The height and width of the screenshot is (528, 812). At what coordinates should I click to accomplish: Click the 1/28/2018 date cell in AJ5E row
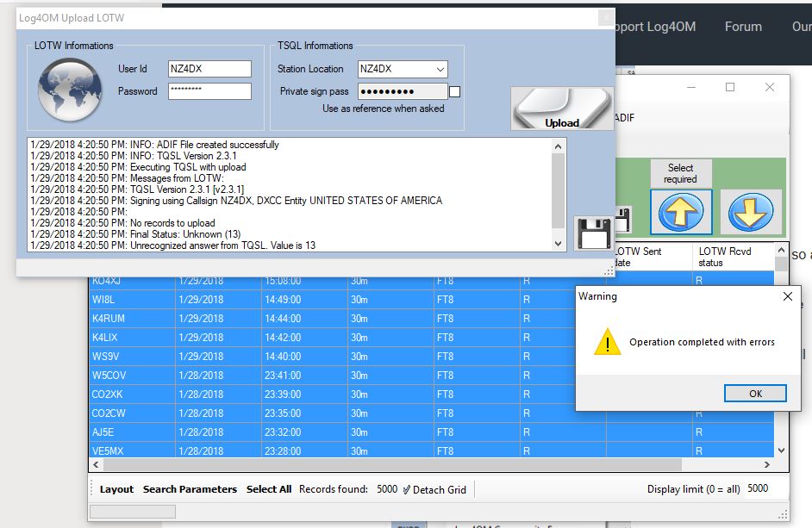219,432
